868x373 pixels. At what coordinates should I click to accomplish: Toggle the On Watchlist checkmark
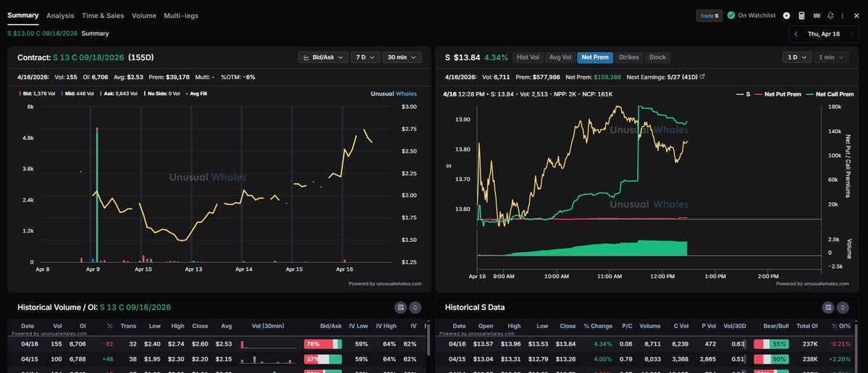[x=731, y=15]
